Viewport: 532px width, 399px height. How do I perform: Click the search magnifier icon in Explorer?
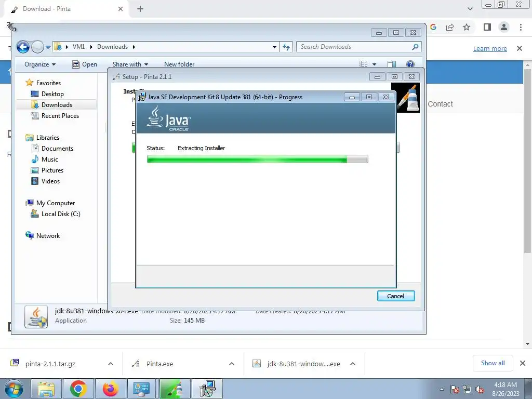pos(415,47)
